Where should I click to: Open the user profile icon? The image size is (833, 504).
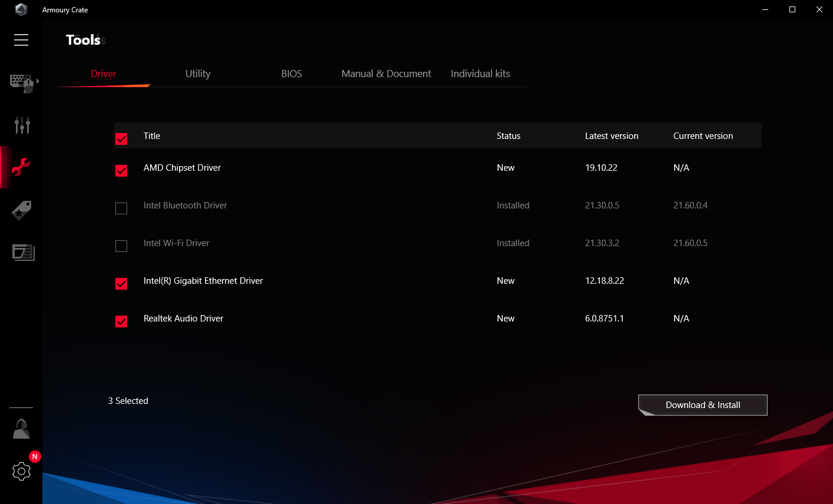21,429
